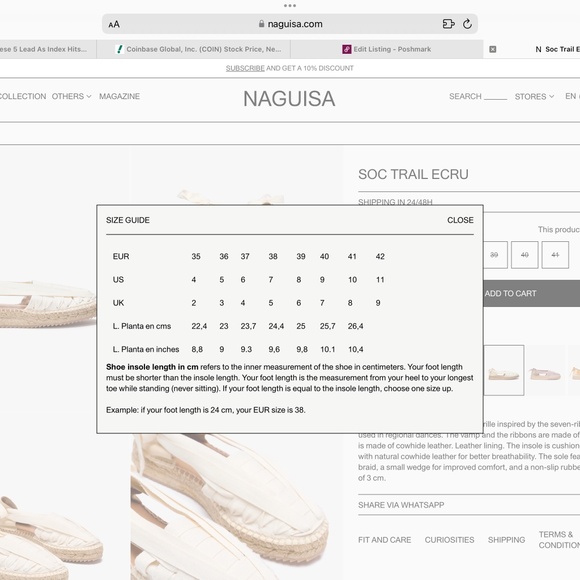Click the left side espadrille product photo
The image size is (580, 580).
[47, 303]
